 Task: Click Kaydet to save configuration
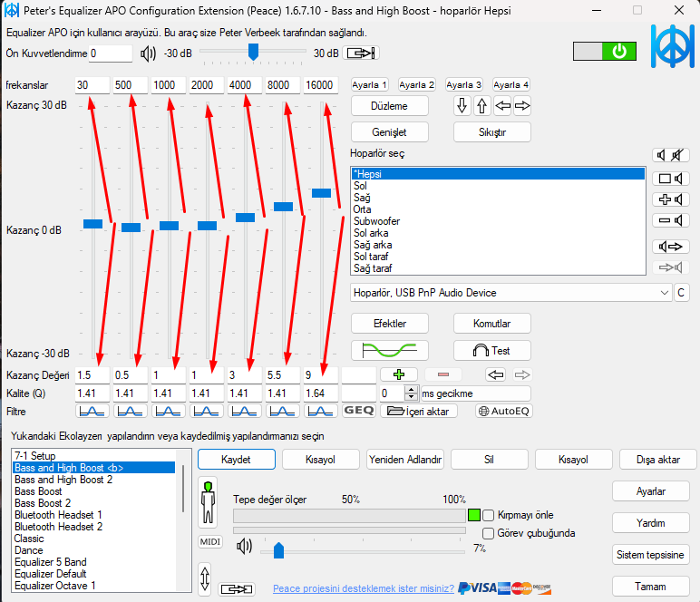click(x=236, y=459)
